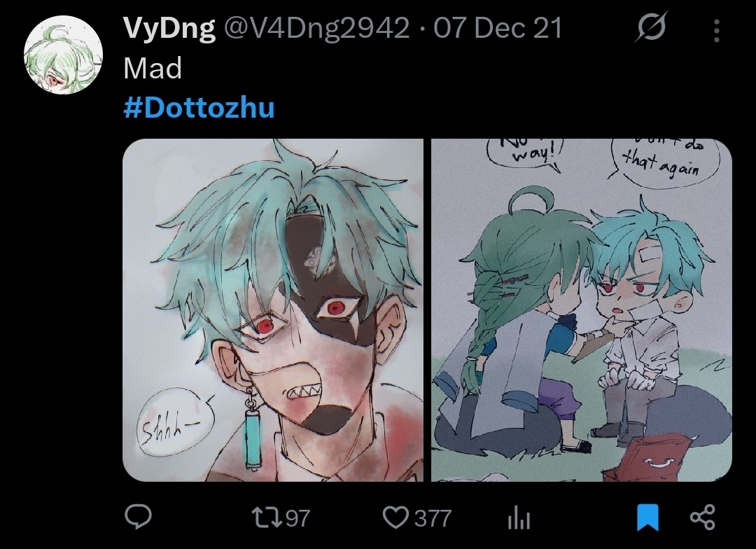The image size is (756, 549).
Task: Click the #Dottozhu hashtag
Action: coord(199,108)
